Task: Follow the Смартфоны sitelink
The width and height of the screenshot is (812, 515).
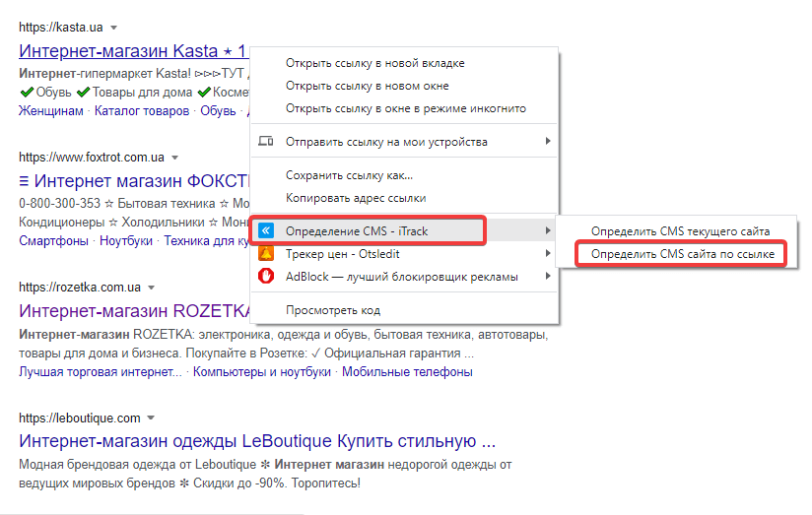Action: tap(53, 241)
